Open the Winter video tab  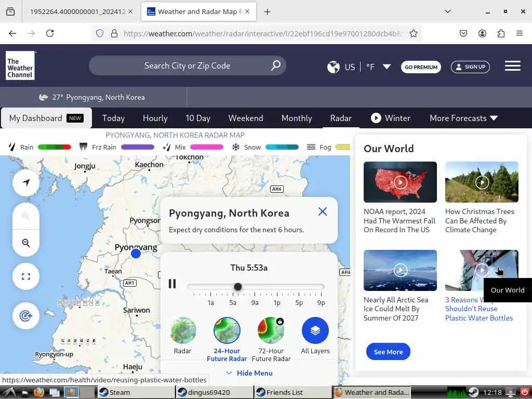pos(391,118)
